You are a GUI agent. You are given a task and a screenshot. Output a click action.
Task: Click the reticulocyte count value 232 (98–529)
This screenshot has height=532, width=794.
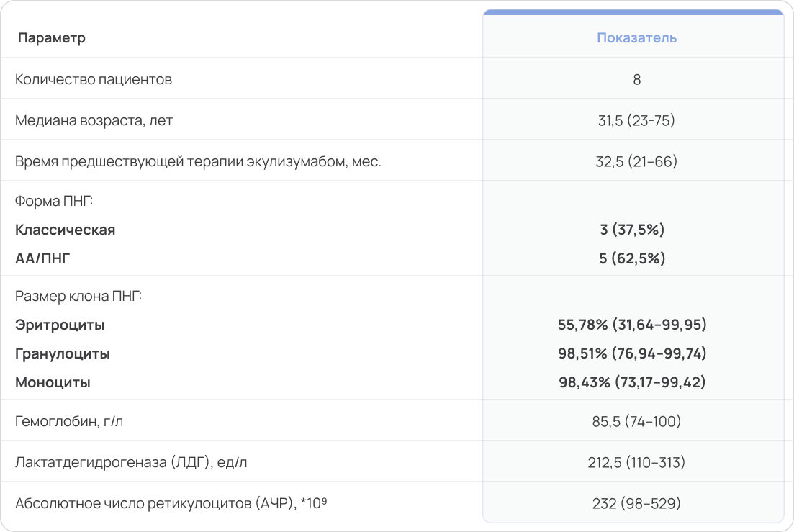636,503
